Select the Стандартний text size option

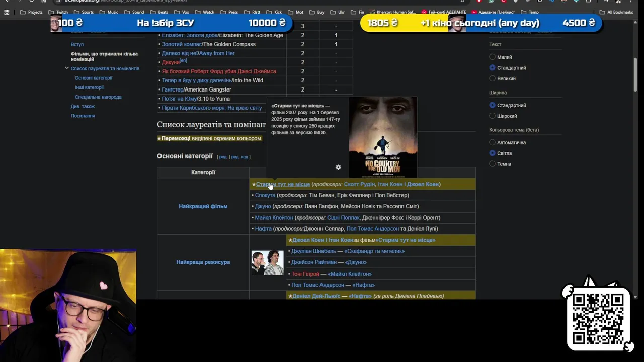pos(493,68)
